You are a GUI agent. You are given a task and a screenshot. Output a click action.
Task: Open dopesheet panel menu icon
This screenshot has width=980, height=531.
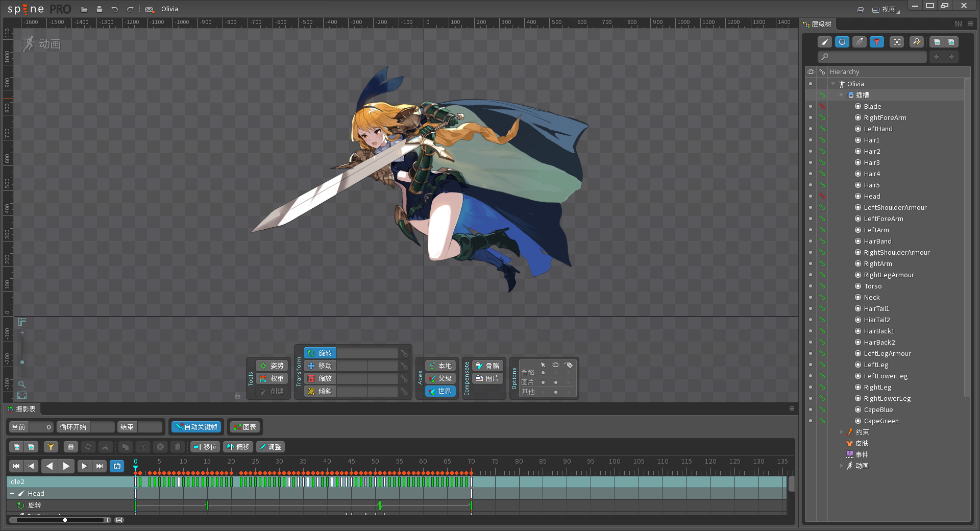pos(792,408)
